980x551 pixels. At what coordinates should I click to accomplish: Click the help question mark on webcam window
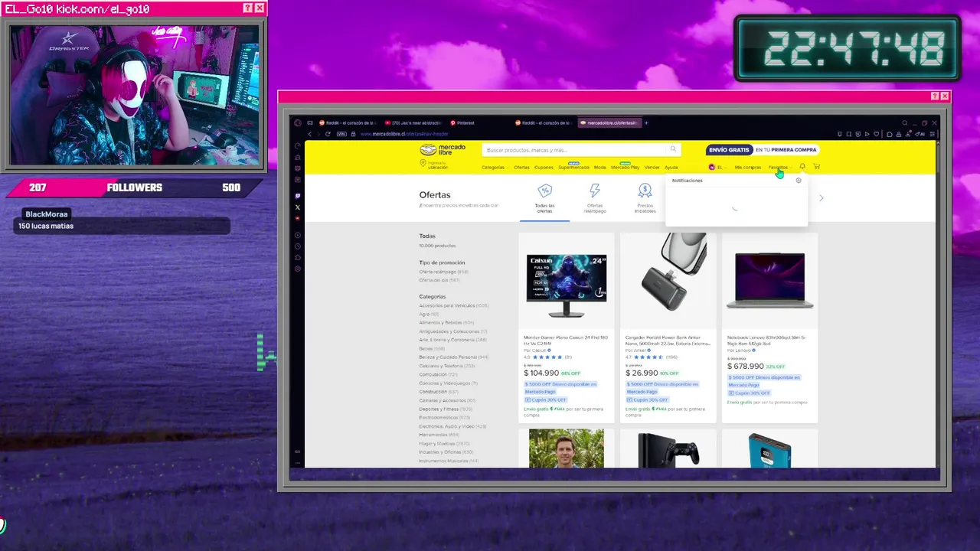[247, 8]
